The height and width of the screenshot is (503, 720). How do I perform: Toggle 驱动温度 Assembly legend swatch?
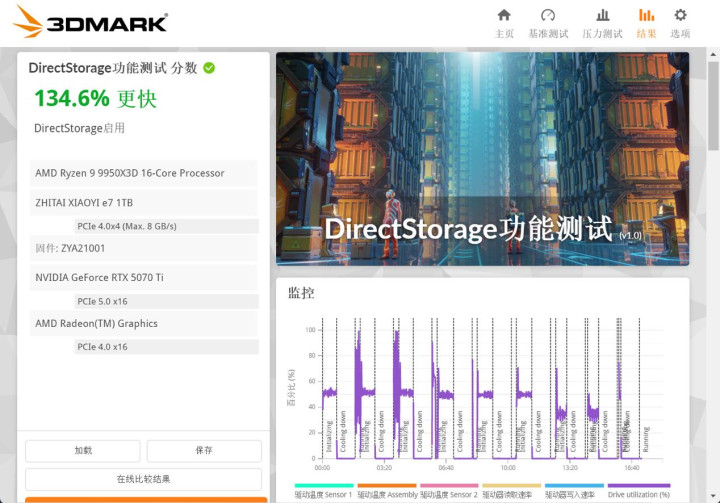tap(387, 486)
